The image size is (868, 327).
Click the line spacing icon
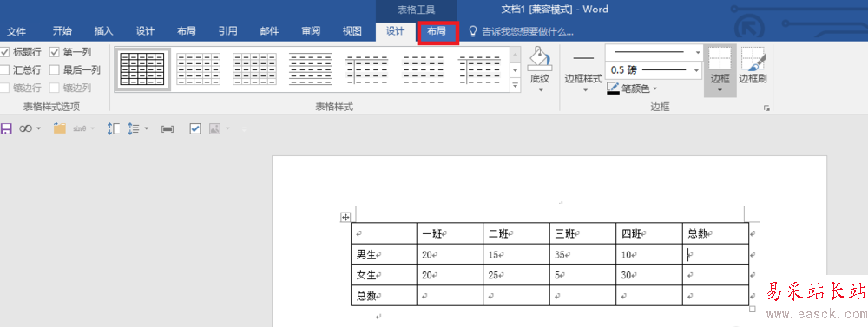coord(134,129)
